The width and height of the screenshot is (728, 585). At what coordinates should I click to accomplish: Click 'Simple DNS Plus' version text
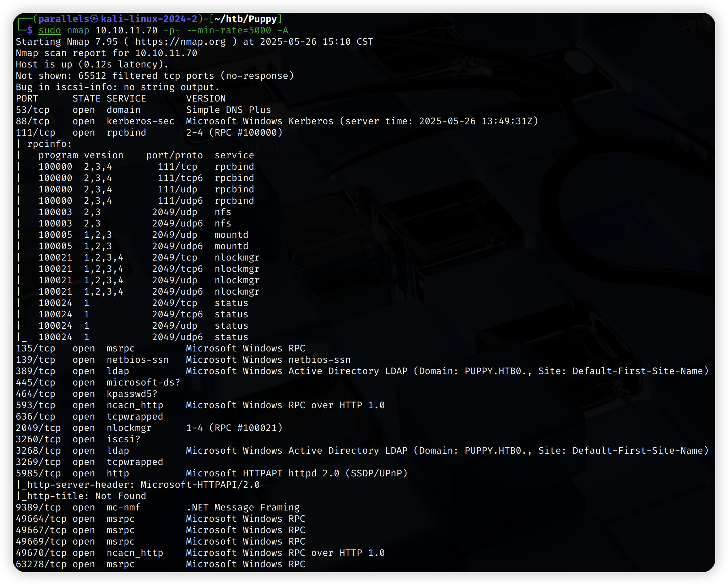click(x=228, y=110)
